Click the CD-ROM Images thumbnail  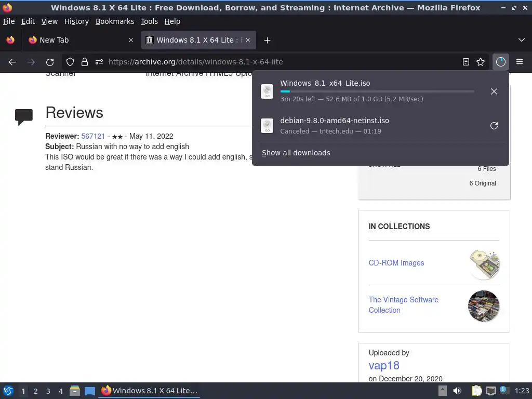pyautogui.click(x=484, y=264)
